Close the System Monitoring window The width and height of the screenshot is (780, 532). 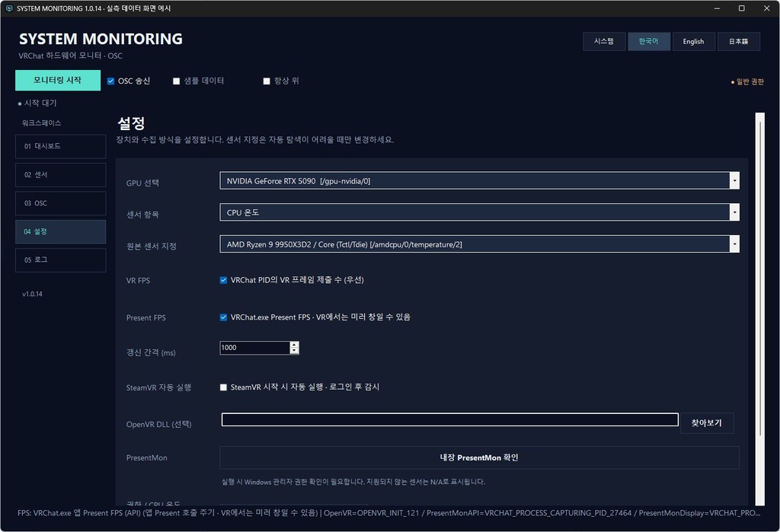click(766, 8)
